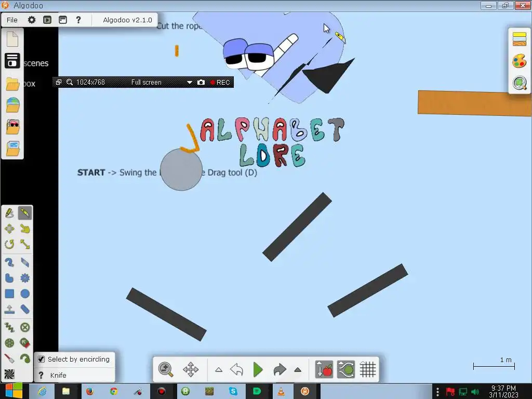Select the Eraser tool

(x=25, y=262)
